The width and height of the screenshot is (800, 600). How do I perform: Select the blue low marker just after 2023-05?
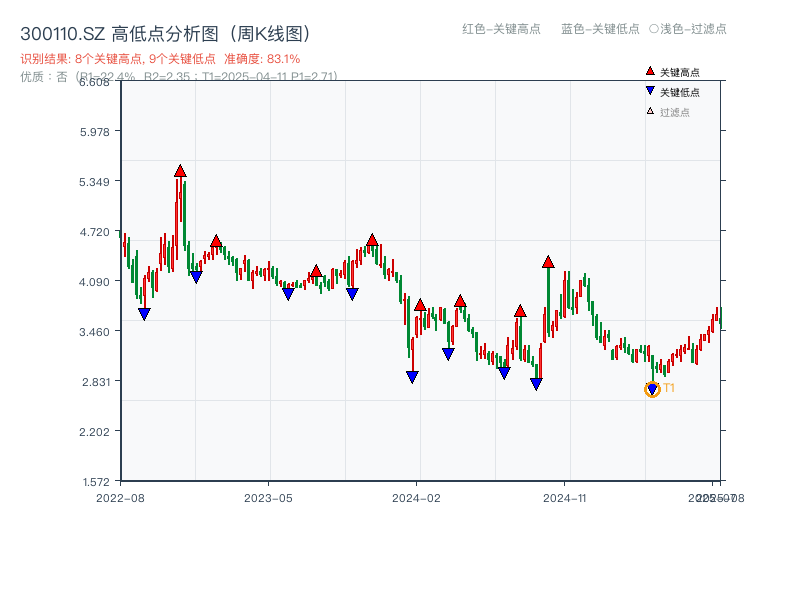(x=288, y=294)
